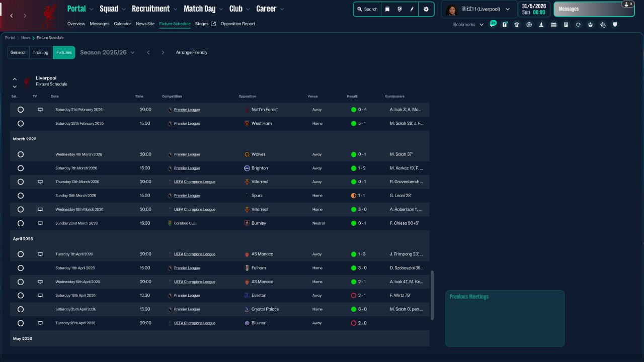This screenshot has height=362, width=644.
Task: Click the pencil edit icon
Action: (412, 9)
